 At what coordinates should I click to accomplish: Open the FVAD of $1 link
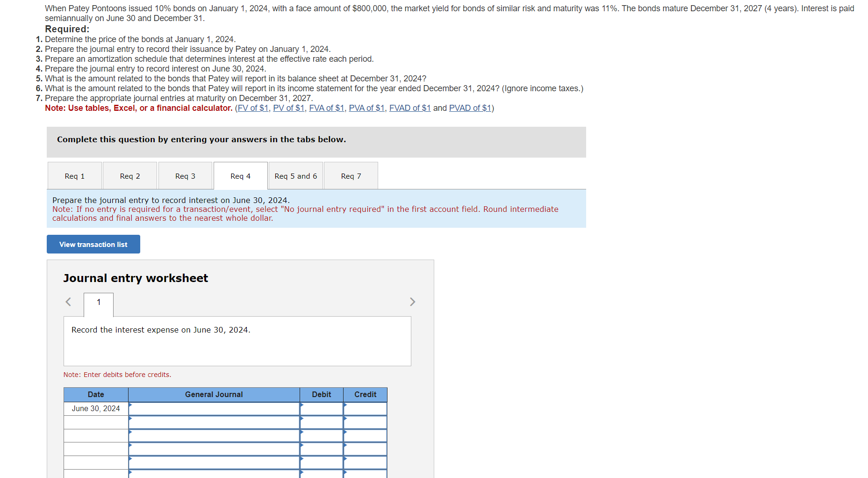pyautogui.click(x=410, y=108)
